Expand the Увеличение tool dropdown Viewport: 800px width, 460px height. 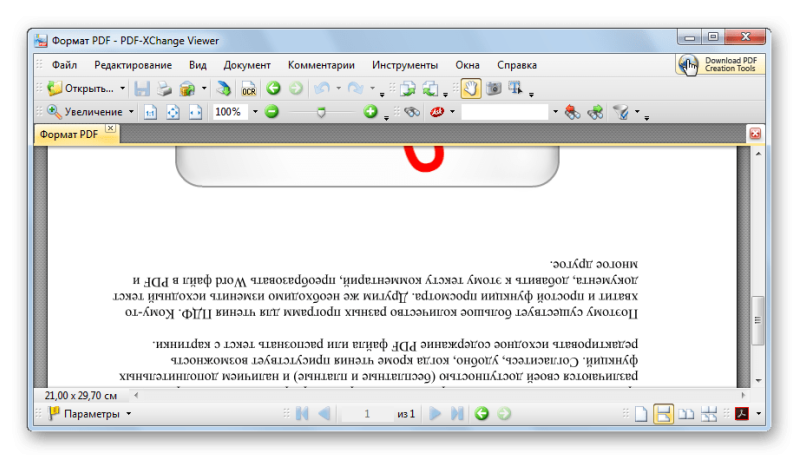131,112
